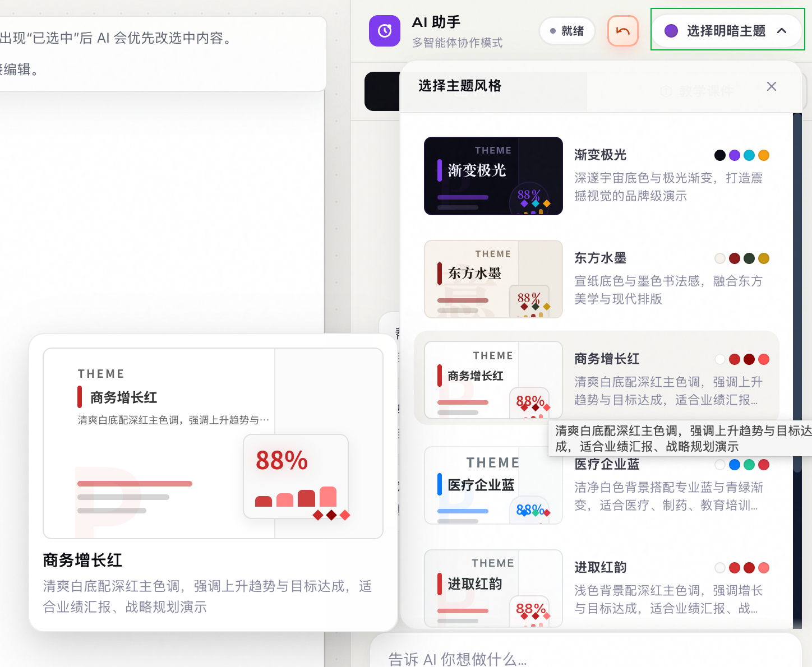The image size is (812, 667).
Task: Click the bold 商务增长红 heading under preview
Action: pos(82,560)
